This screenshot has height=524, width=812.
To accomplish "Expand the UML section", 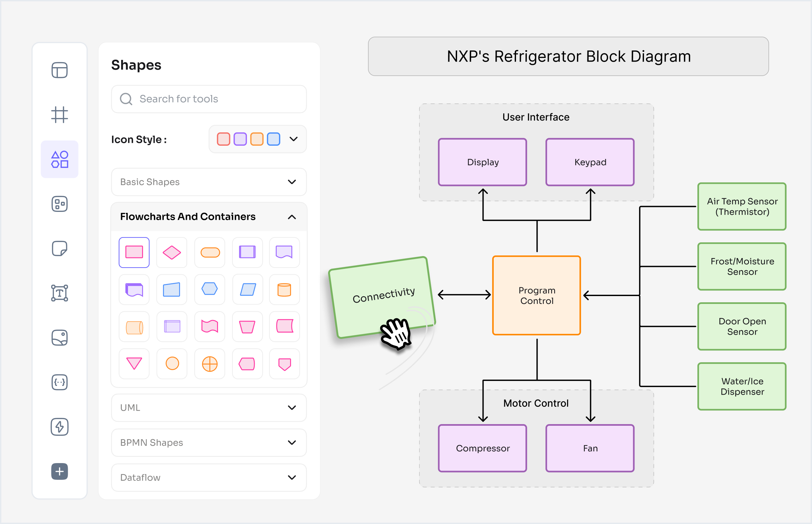I will click(x=209, y=408).
